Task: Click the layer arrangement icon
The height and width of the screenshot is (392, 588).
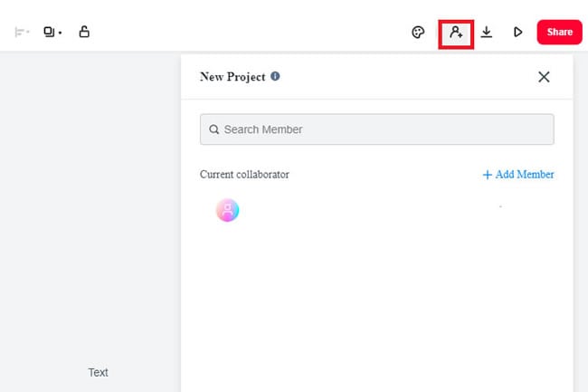Action: [49, 33]
